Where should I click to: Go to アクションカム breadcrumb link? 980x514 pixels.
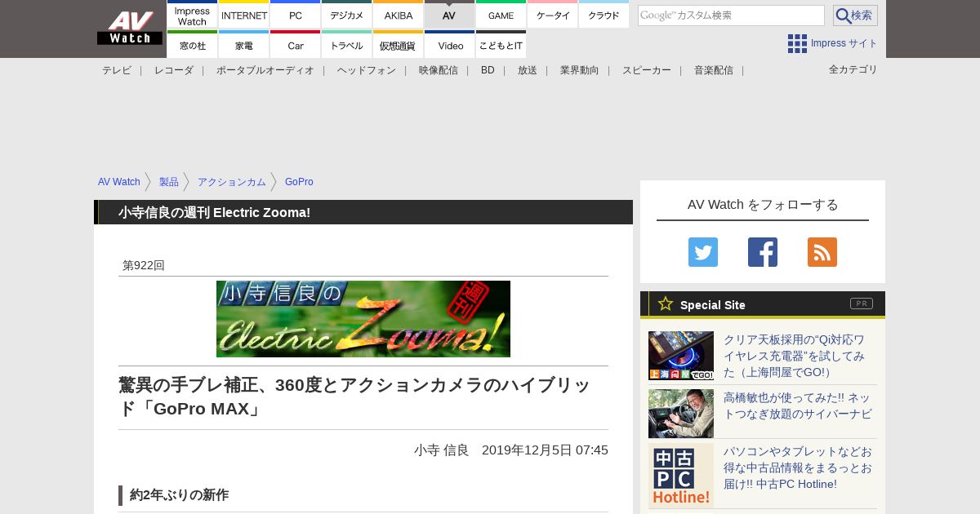[232, 182]
